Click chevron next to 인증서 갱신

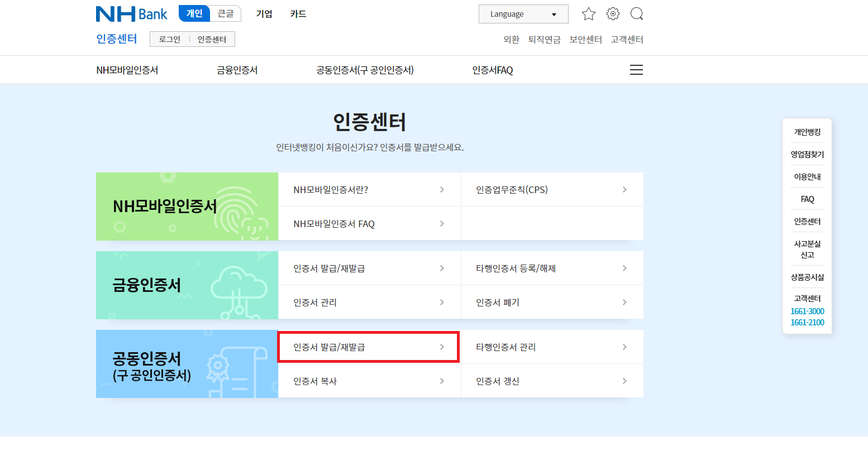tap(624, 381)
